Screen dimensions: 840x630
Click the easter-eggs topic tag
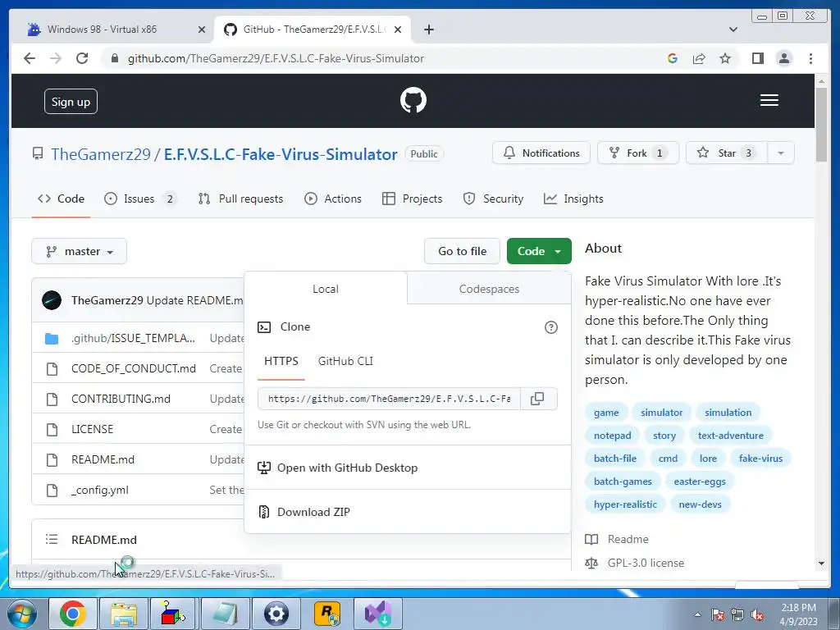pyautogui.click(x=700, y=482)
